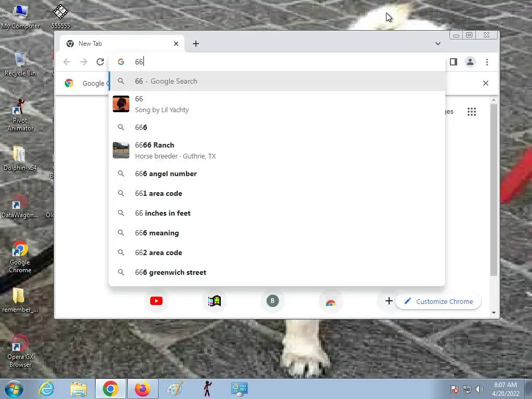This screenshot has width=532, height=399.
Task: Open the Pivot Animator desktop shortcut
Action: [20, 115]
